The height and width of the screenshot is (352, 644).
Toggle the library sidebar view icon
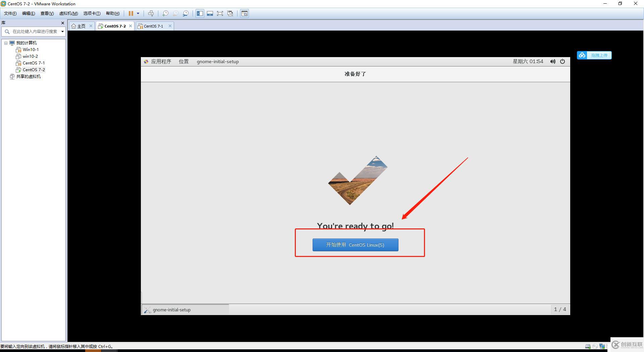coord(200,13)
